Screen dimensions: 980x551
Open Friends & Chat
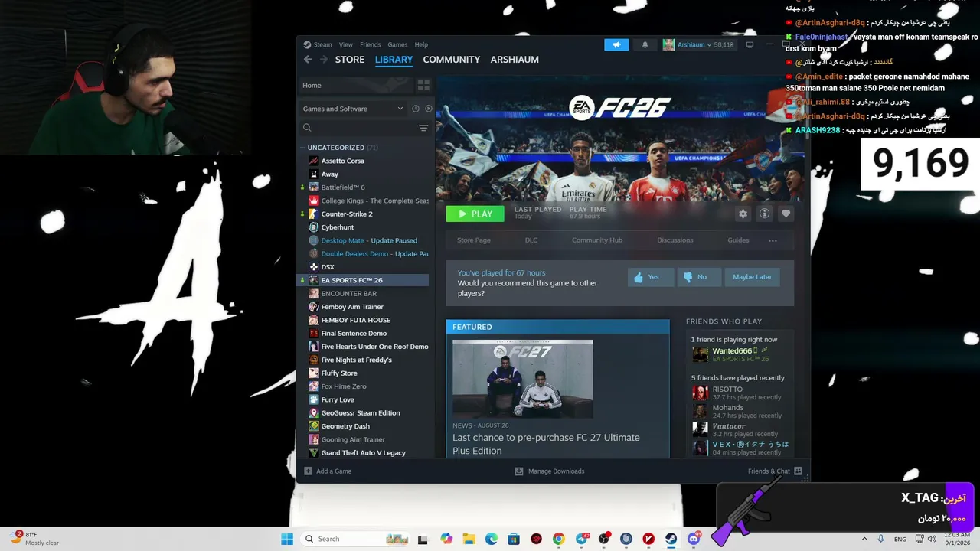click(x=775, y=471)
